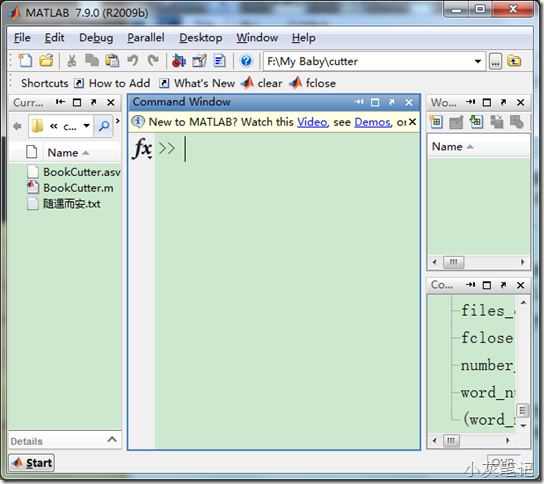
Task: Open the Desktop menu
Action: point(201,37)
